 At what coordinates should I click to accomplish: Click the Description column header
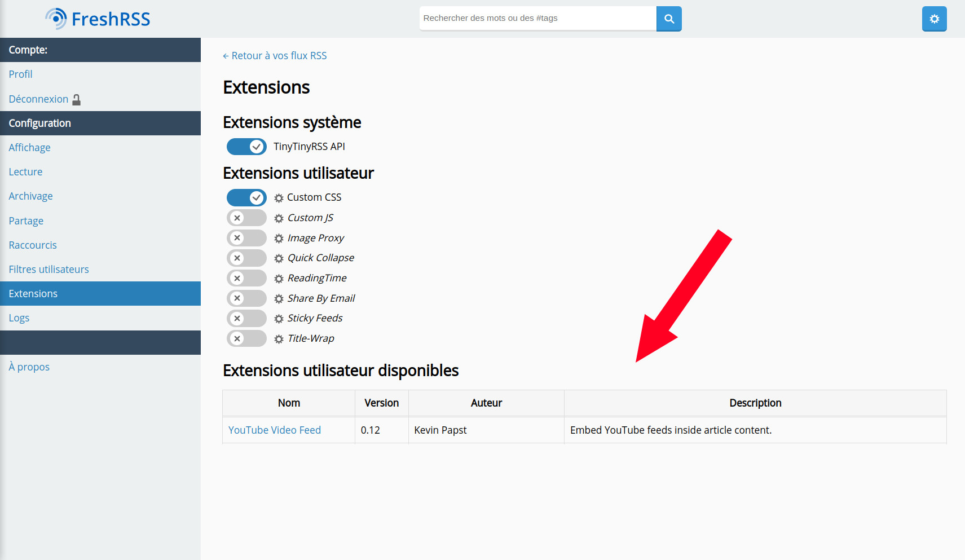point(755,403)
